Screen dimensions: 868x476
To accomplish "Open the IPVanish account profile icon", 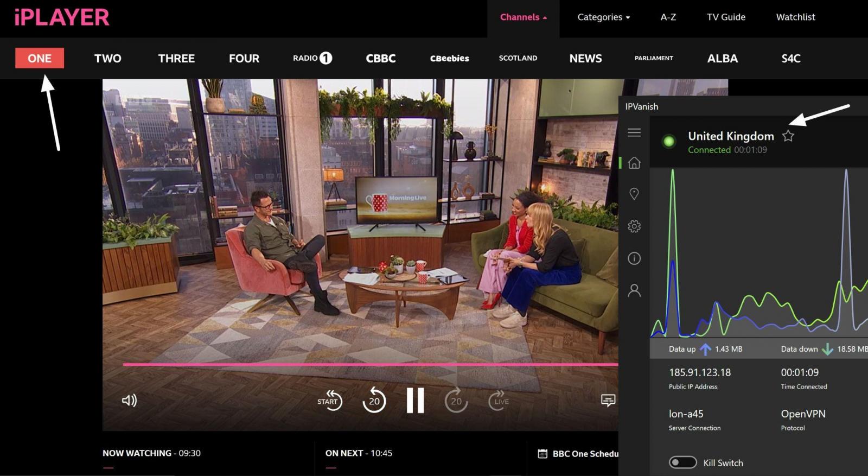I will pos(634,291).
